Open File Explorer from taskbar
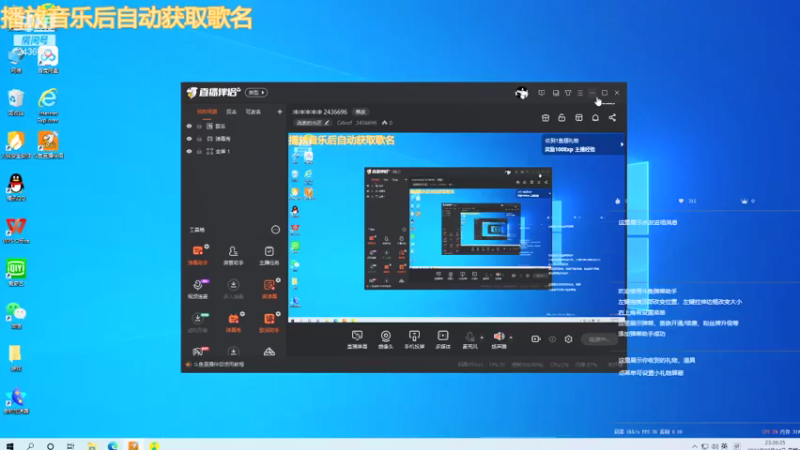 click(x=92, y=445)
